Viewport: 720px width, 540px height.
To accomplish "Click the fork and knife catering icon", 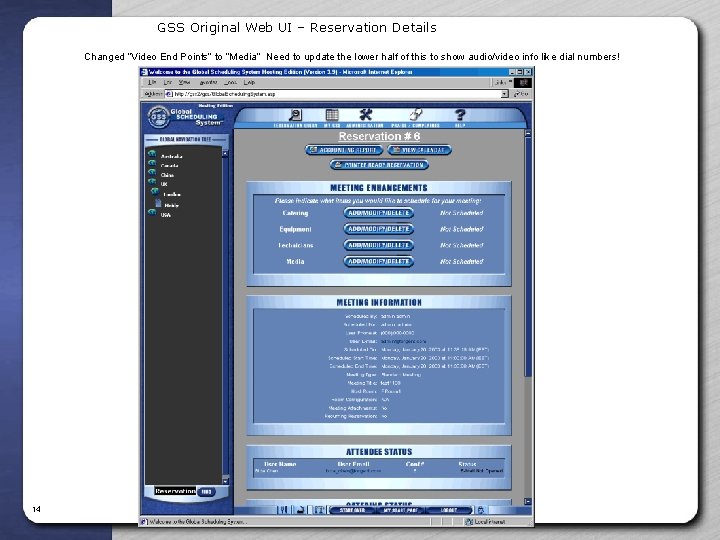I will 283,510.
